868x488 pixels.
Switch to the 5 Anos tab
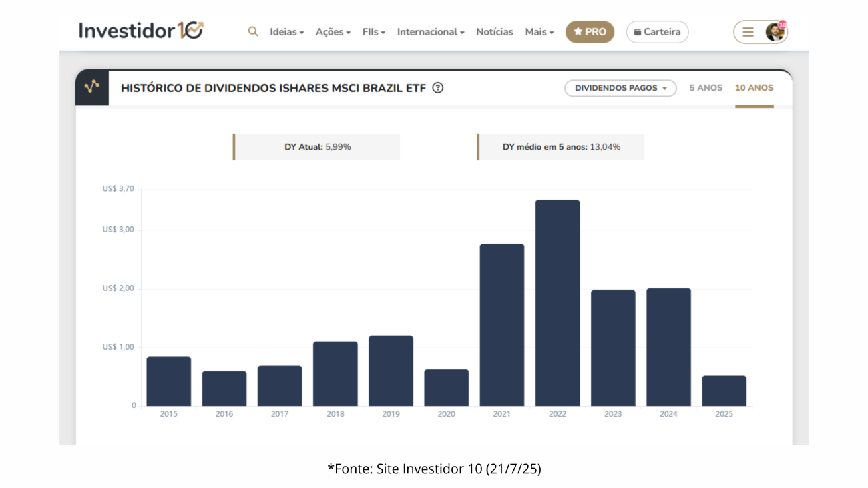tap(706, 88)
